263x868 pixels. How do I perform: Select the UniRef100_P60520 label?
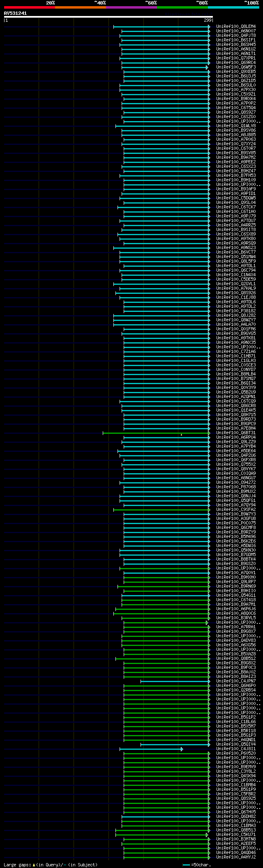[236, 753]
